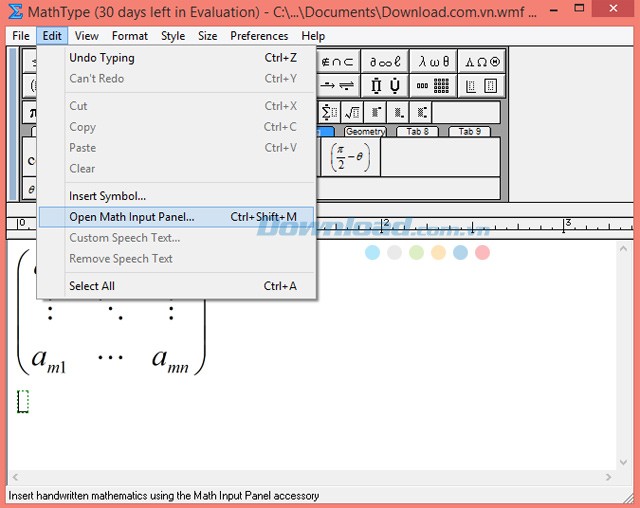Image resolution: width=640 pixels, height=508 pixels.
Task: Click the horizontal scrollbar left arrow
Action: (16, 477)
